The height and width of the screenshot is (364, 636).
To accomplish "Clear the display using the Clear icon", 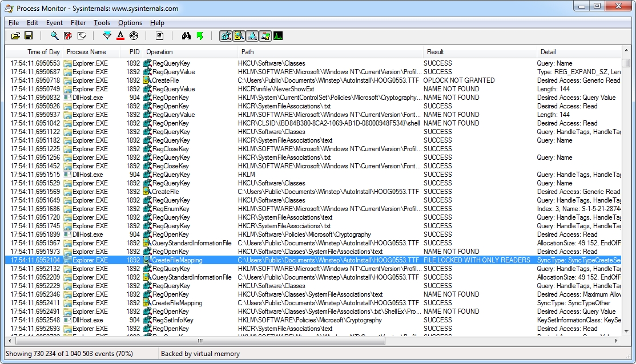I will click(82, 36).
